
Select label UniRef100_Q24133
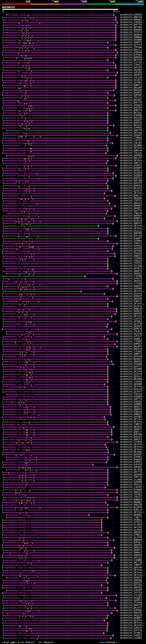(x=131, y=191)
